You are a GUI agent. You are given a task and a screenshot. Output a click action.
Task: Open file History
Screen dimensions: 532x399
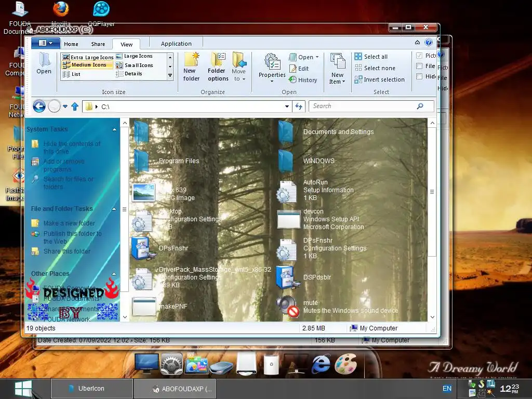[303, 80]
